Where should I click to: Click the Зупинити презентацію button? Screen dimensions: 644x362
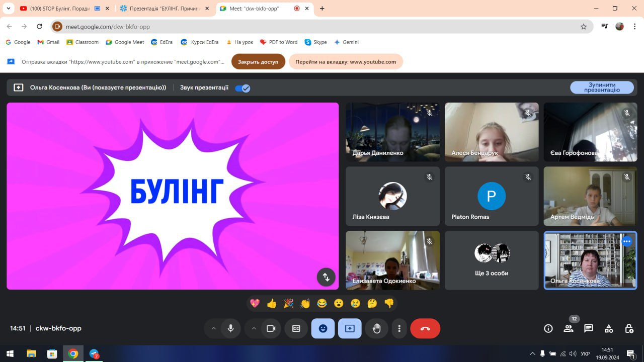tap(602, 87)
